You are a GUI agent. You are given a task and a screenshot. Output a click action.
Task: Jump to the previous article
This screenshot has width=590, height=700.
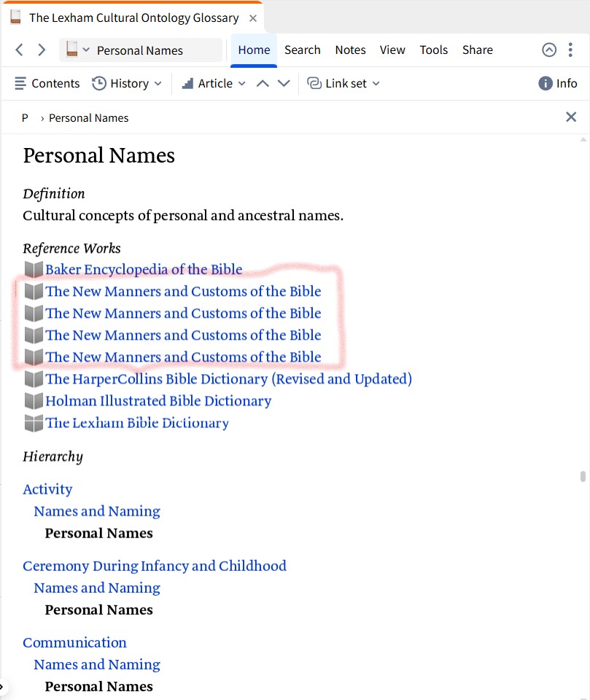(263, 83)
